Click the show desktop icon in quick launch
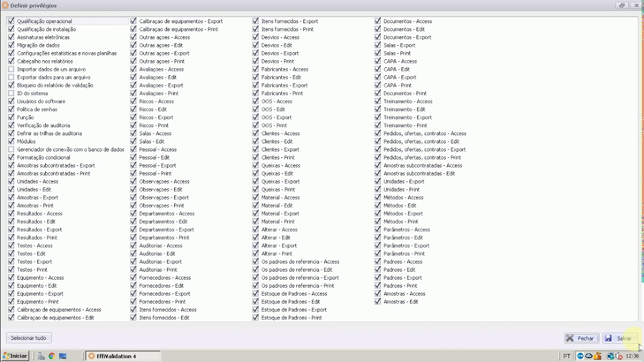The image size is (644, 362). 63,356
